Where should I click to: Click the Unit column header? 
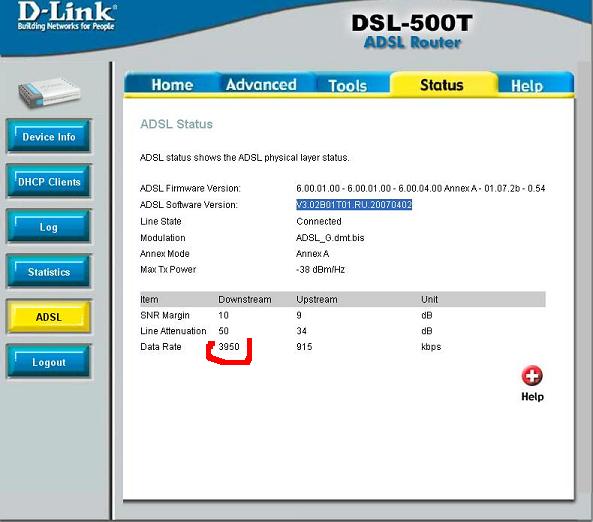[429, 299]
